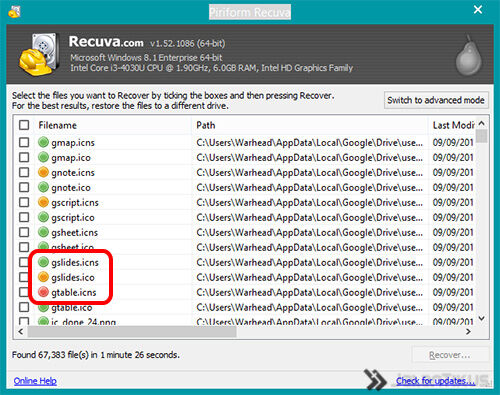Open the Online Help link
The height and width of the screenshot is (395, 500).
35,381
